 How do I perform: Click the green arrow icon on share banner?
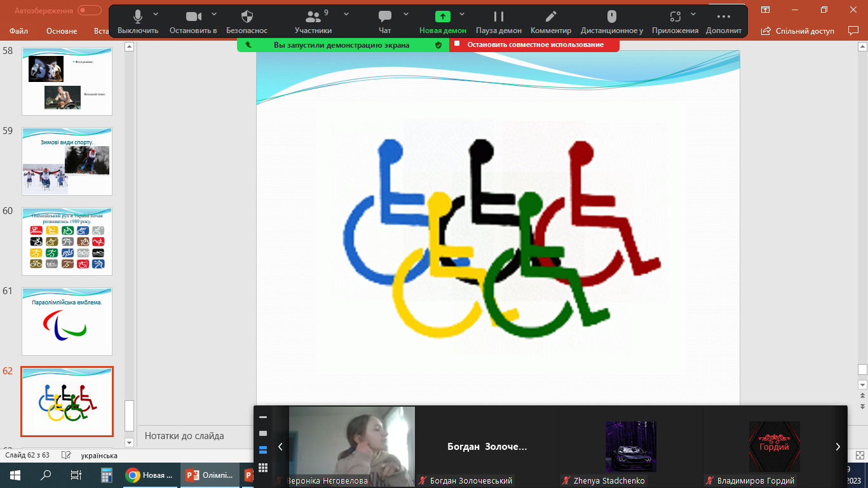point(248,45)
